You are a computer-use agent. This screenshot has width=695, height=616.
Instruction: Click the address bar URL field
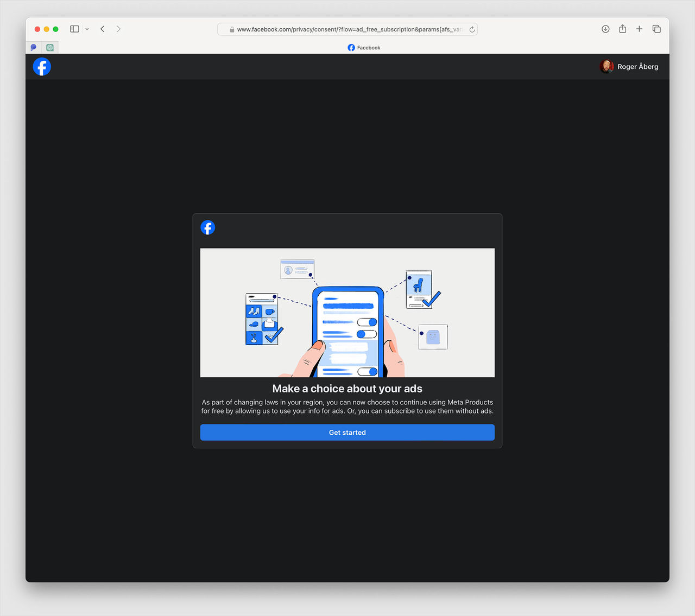pos(347,29)
